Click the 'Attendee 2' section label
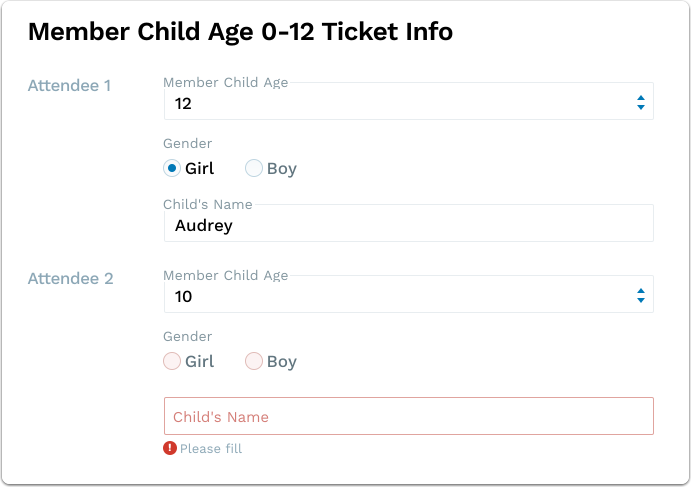Screen dimensions: 691x487 pos(69,279)
